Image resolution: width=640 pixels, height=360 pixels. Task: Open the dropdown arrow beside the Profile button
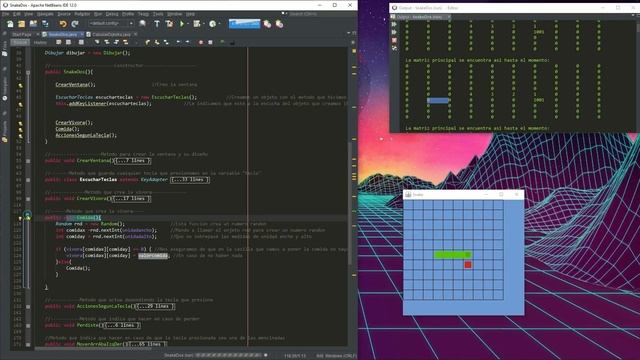[220, 24]
